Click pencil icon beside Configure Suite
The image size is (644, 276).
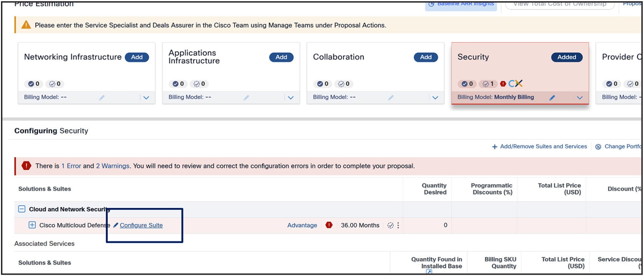(115, 225)
